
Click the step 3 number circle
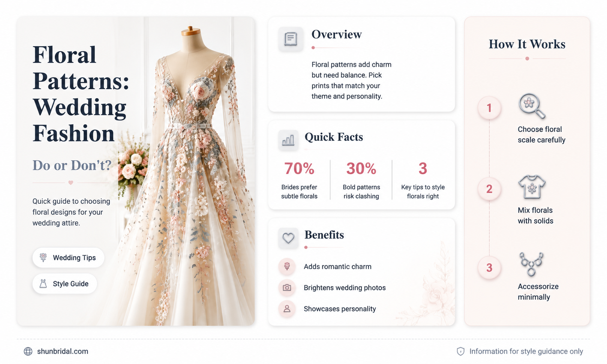click(489, 268)
